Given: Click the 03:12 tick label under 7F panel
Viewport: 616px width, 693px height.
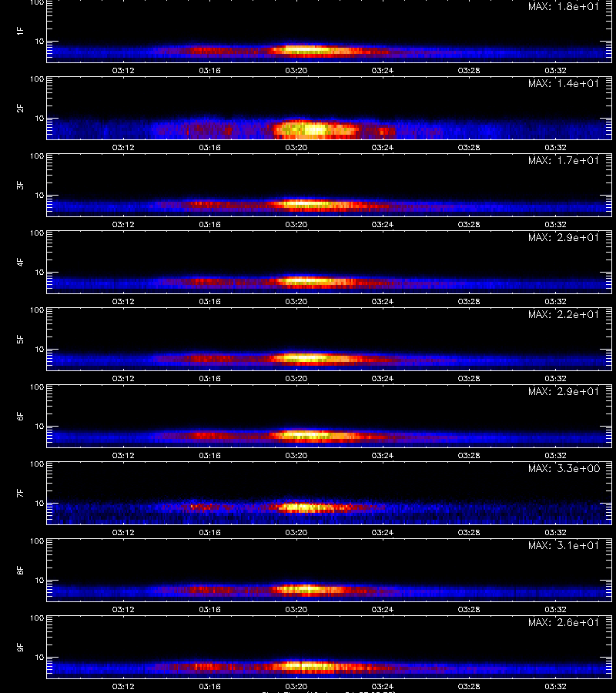Looking at the screenshot, I should 123,532.
